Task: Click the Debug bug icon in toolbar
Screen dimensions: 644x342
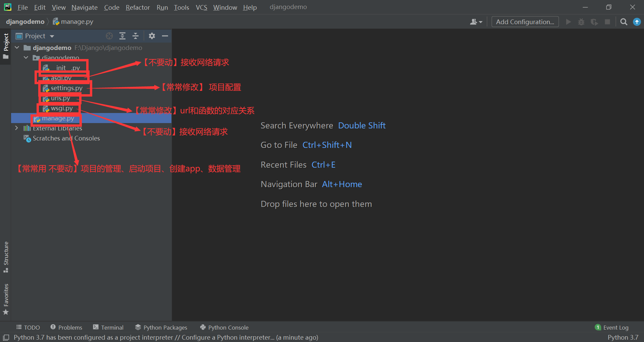Action: pos(581,22)
